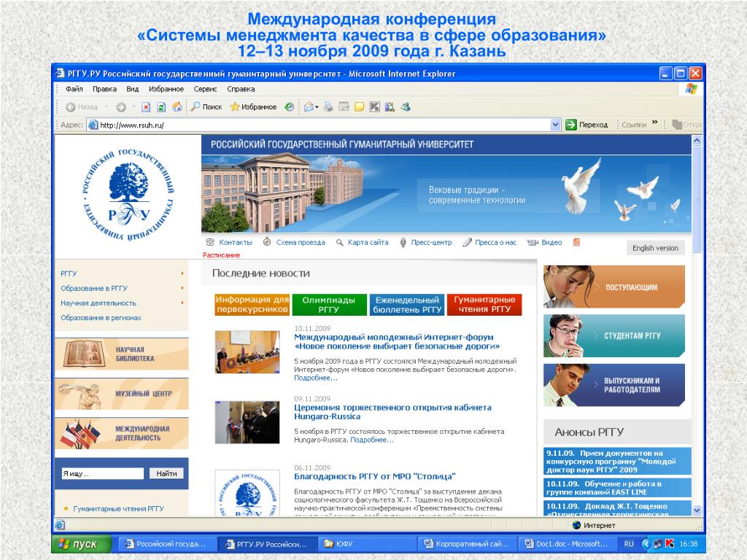Expand the address bar dropdown
The width and height of the screenshot is (747, 560).
555,125
